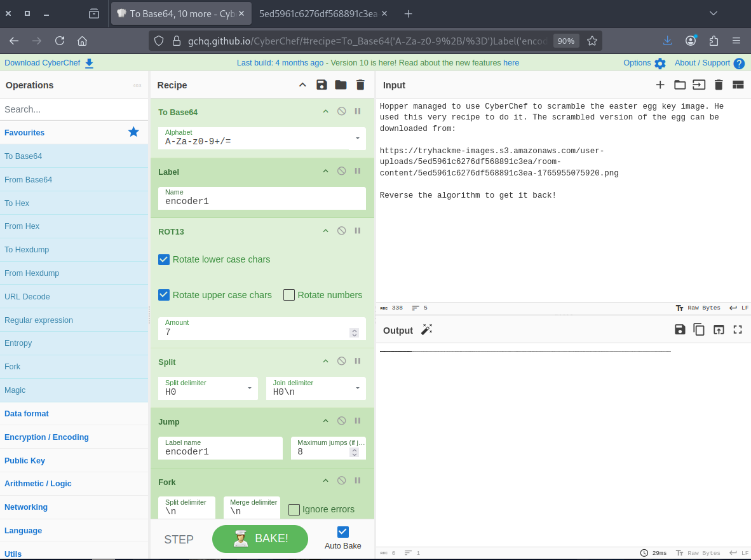Select From Base64 in Favourites
Screen dimensions: 751x560
(x=29, y=180)
